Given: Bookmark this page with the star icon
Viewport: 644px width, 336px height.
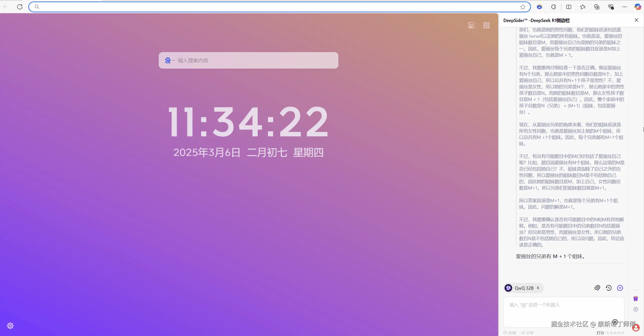Looking at the screenshot, I should [x=523, y=7].
